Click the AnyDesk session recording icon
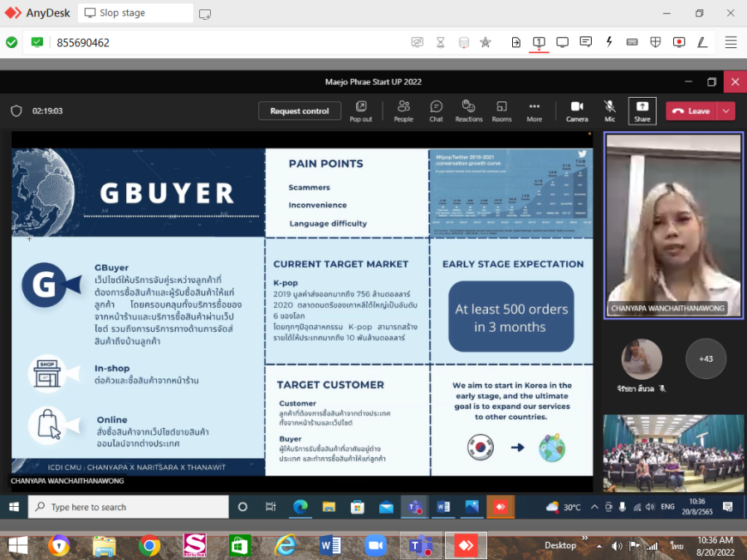The height and width of the screenshot is (560, 747). [679, 42]
